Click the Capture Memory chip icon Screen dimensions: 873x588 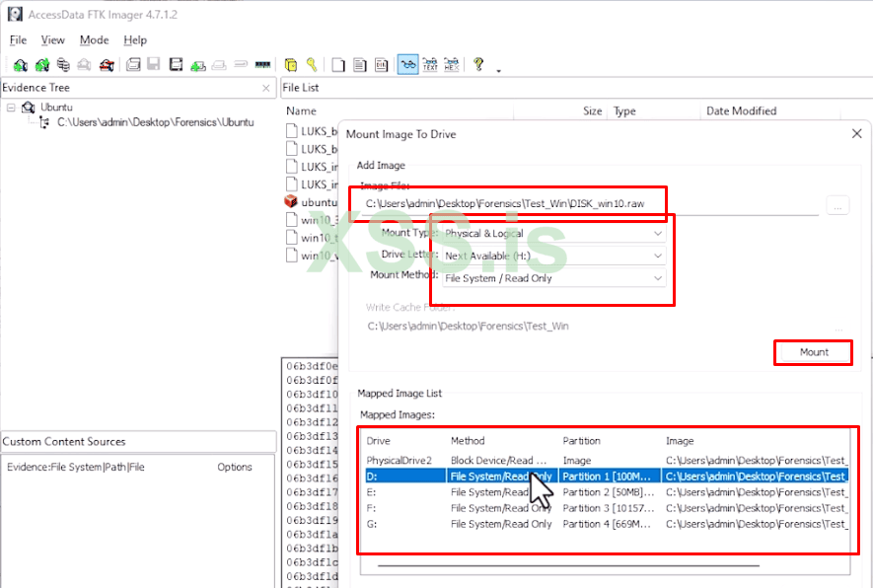point(262,64)
